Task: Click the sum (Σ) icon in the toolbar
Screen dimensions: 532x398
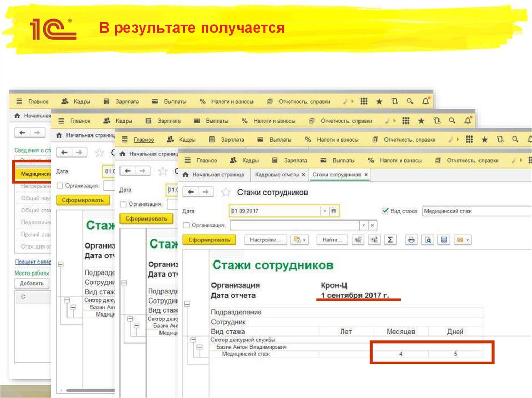Action: point(390,240)
